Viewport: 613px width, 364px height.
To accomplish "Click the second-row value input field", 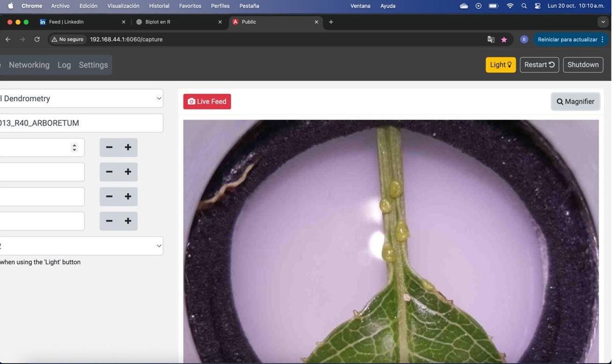I will coord(42,172).
